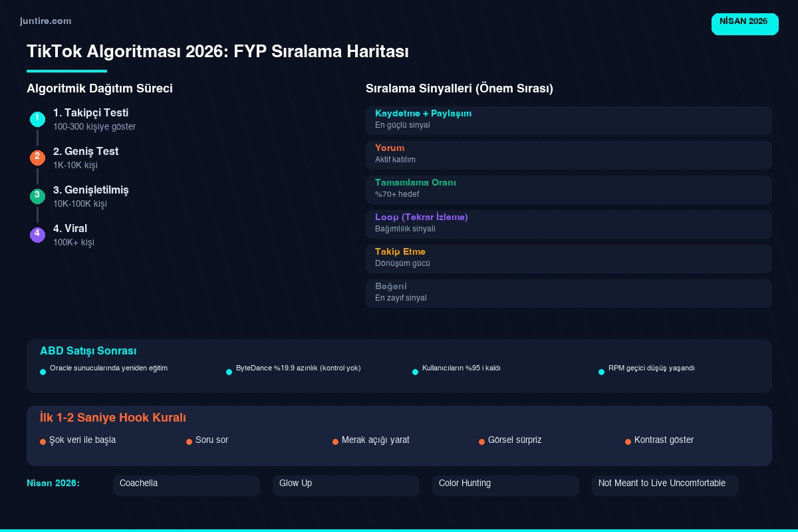
Task: Click the 'Algoritmik Dağıtım Süreci' heading
Action: tap(100, 88)
